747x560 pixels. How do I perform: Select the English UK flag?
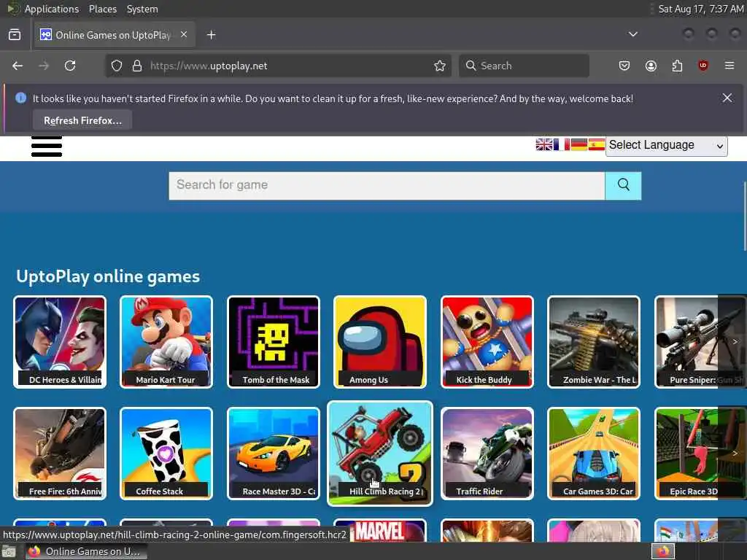coord(544,144)
